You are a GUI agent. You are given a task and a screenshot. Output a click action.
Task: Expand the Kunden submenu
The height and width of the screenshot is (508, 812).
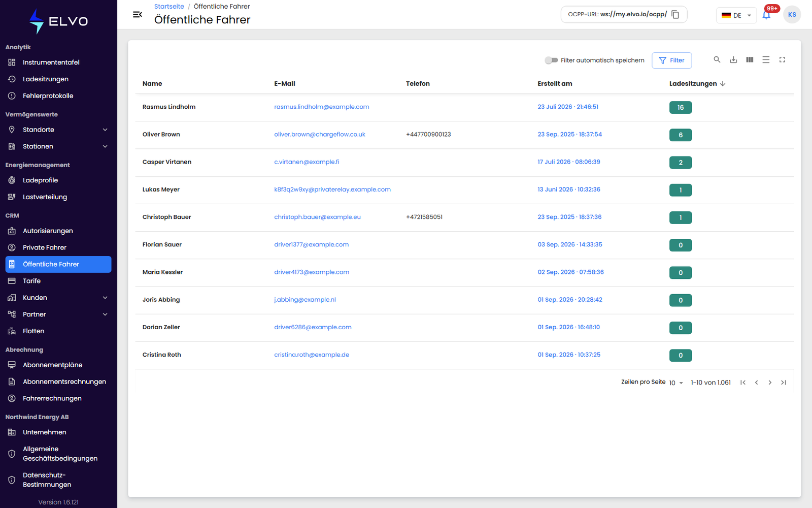click(x=105, y=298)
